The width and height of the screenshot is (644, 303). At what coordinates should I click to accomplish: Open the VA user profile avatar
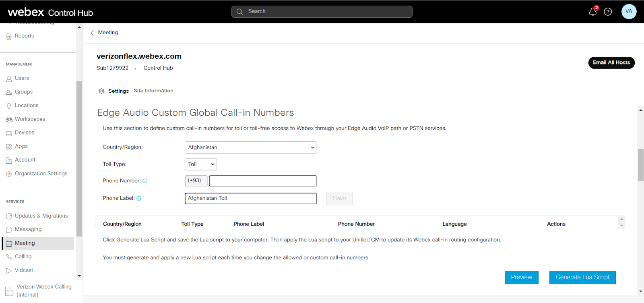[629, 11]
